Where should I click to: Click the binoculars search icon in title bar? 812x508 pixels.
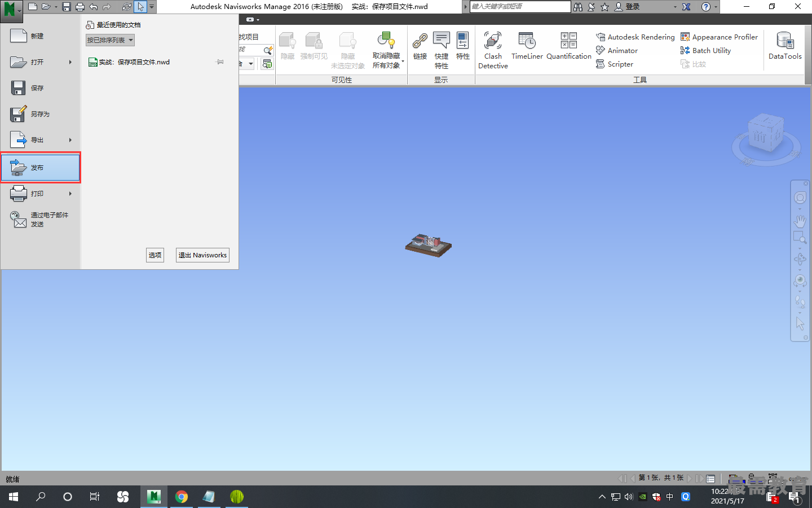click(578, 7)
